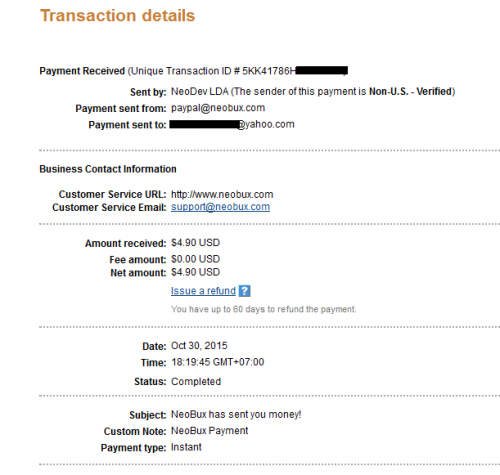
Task: Click the redacted yahoo.com recipient email
Action: click(232, 125)
